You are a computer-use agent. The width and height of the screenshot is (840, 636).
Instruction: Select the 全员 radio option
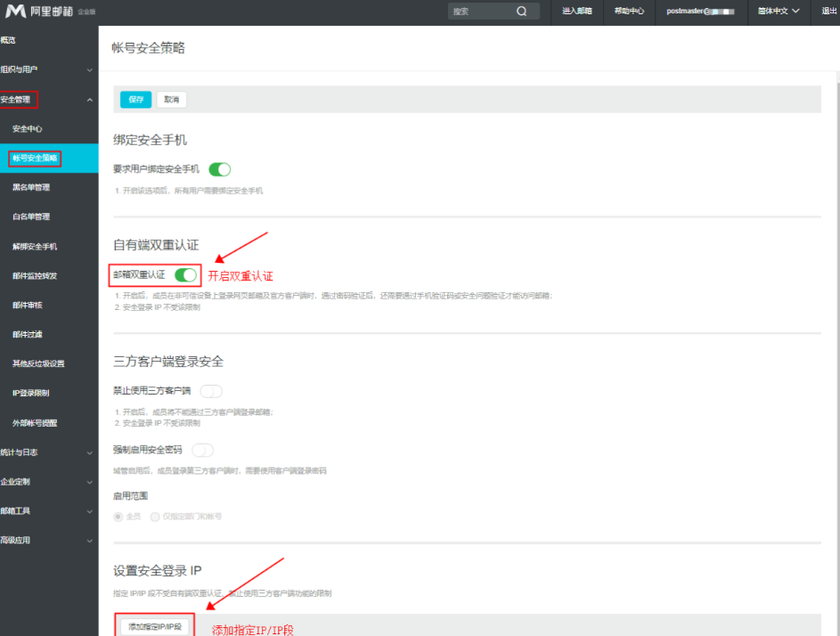point(118,517)
